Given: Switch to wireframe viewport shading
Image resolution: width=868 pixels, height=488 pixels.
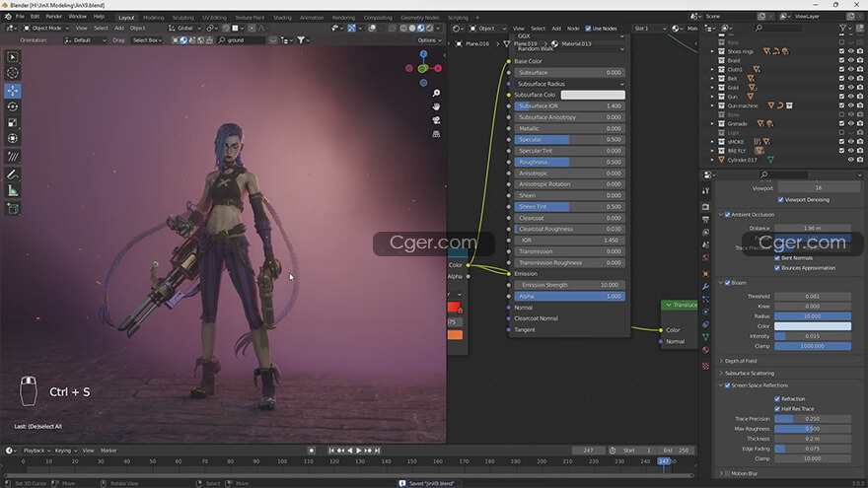Looking at the screenshot, I should pyautogui.click(x=403, y=29).
